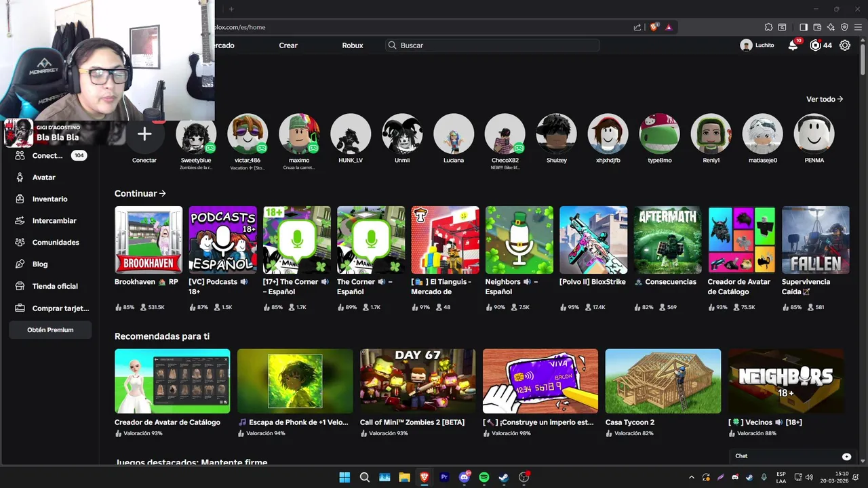Open Supervivencia Caída Fallen thumbnail

(816, 240)
